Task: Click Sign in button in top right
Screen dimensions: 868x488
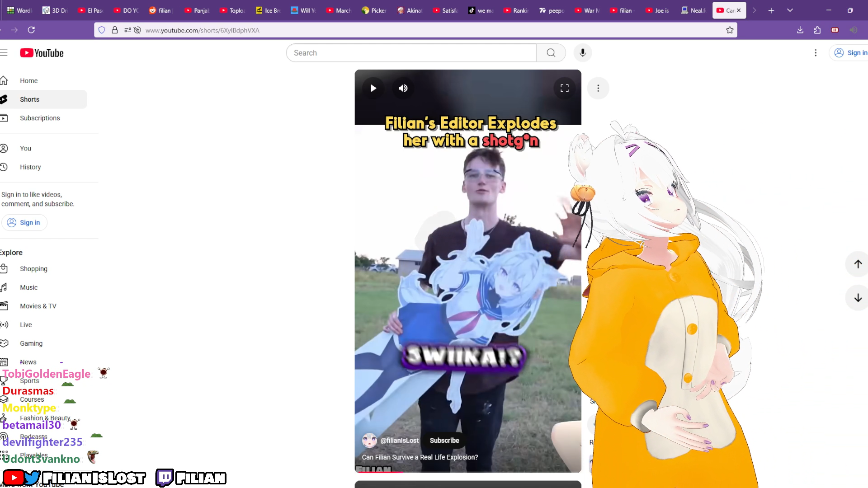Action: point(850,53)
